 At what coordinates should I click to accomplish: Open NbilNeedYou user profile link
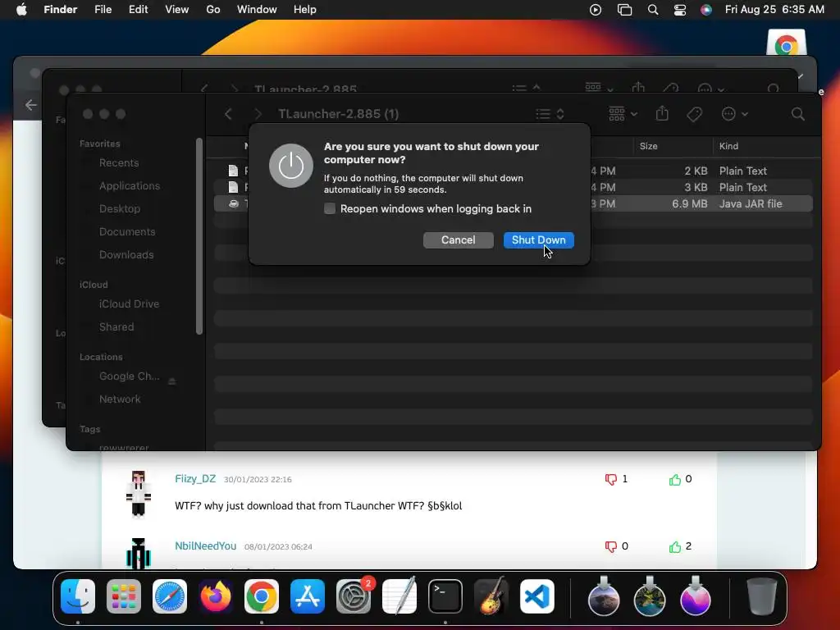(205, 546)
